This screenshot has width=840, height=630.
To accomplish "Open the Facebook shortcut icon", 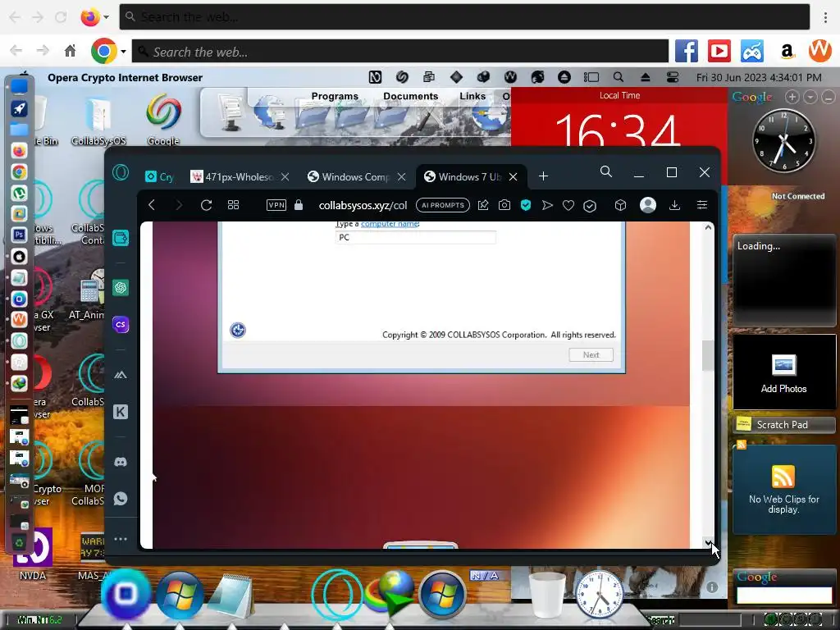I will point(687,52).
